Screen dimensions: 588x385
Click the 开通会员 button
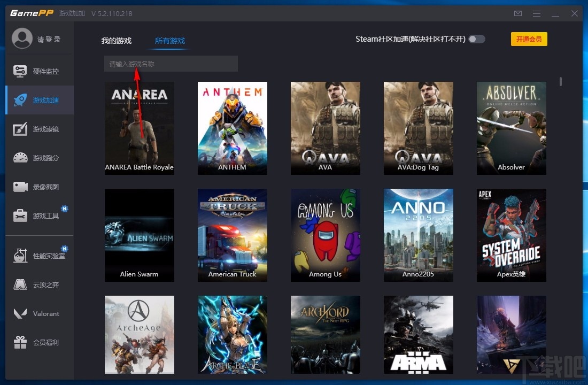(x=529, y=39)
